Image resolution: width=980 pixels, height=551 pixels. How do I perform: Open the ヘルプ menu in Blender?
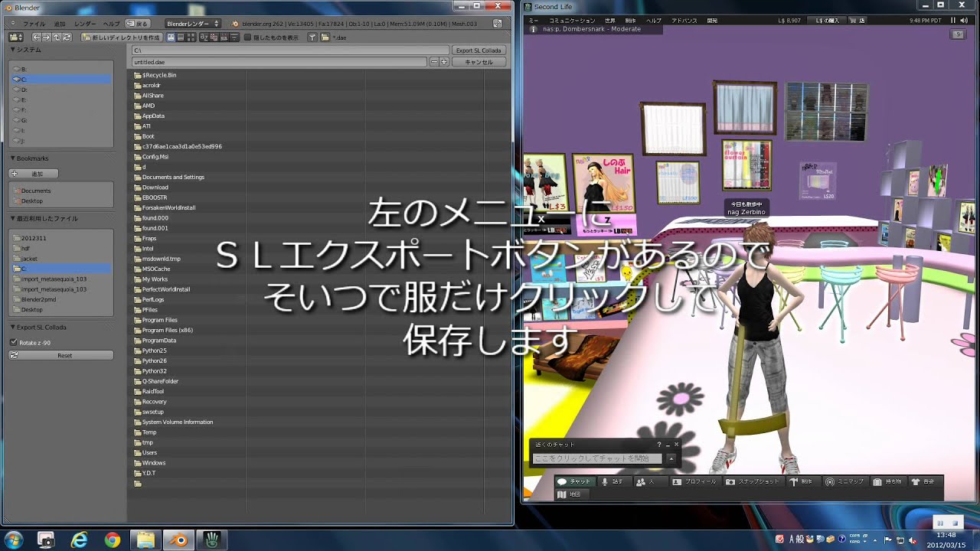[x=111, y=24]
